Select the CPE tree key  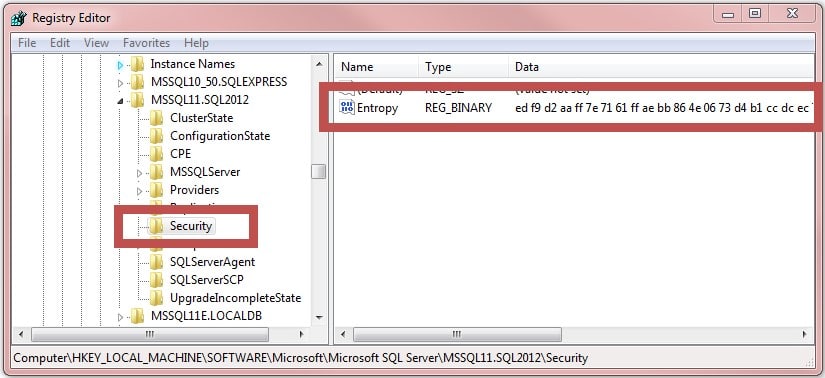click(180, 154)
